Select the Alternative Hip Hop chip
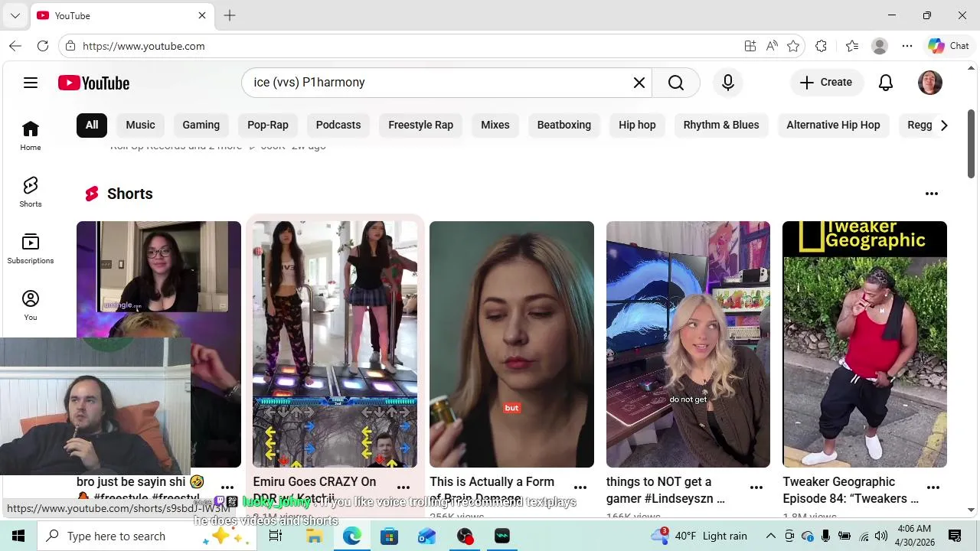The image size is (980, 551). pyautogui.click(x=834, y=125)
